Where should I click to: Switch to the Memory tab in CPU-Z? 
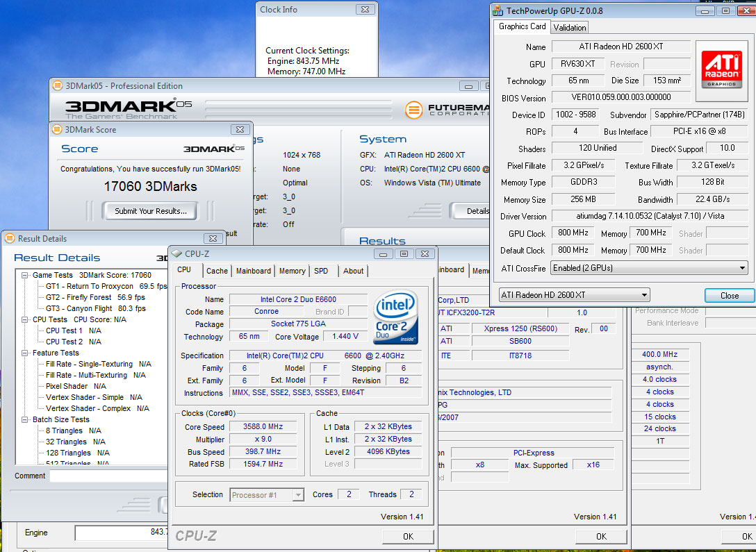(x=292, y=271)
